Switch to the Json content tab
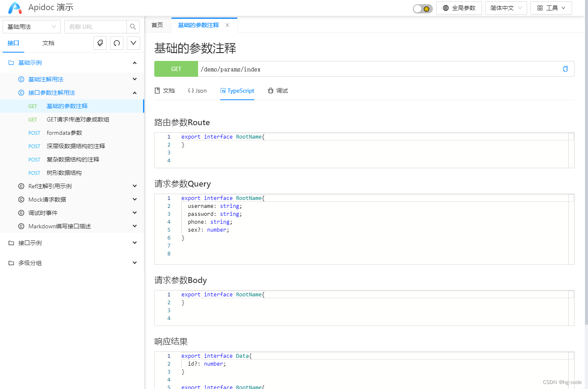This screenshot has height=389, width=588. [197, 91]
